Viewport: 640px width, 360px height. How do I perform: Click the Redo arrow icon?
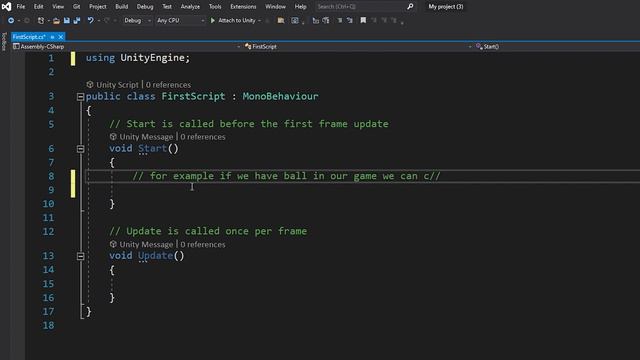[x=107, y=20]
